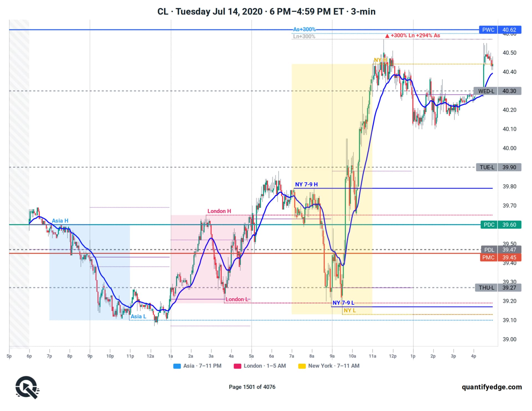Click the NY H label
Screen dimensions: 532x411
coord(380,60)
